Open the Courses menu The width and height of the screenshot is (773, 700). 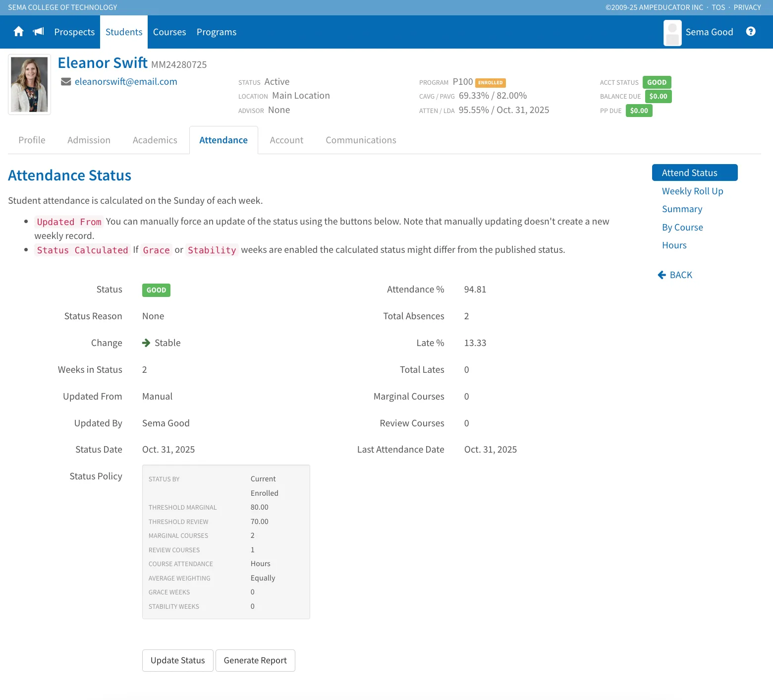click(x=169, y=32)
